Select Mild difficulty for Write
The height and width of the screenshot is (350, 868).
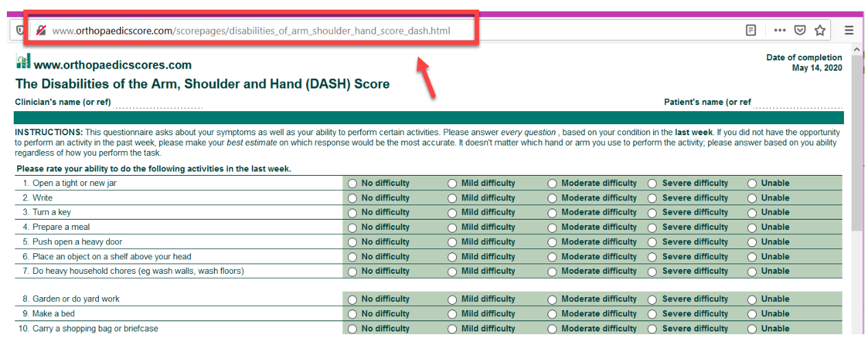(x=452, y=198)
